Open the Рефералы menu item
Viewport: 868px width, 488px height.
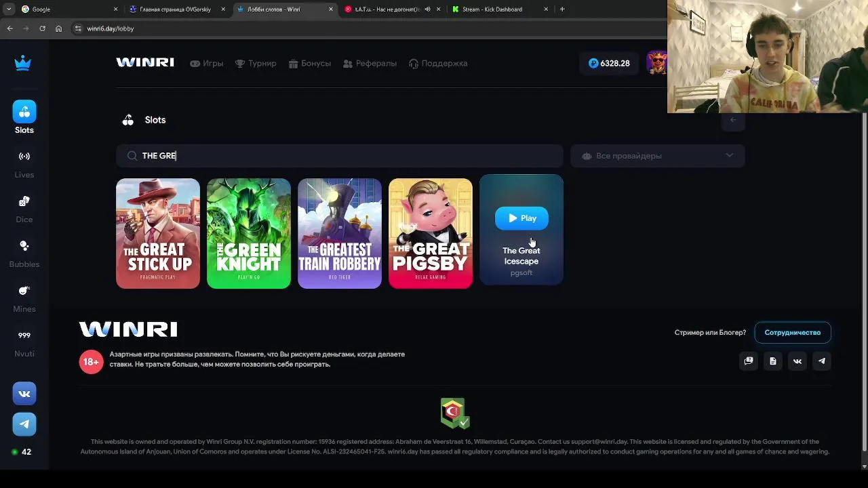pyautogui.click(x=370, y=63)
